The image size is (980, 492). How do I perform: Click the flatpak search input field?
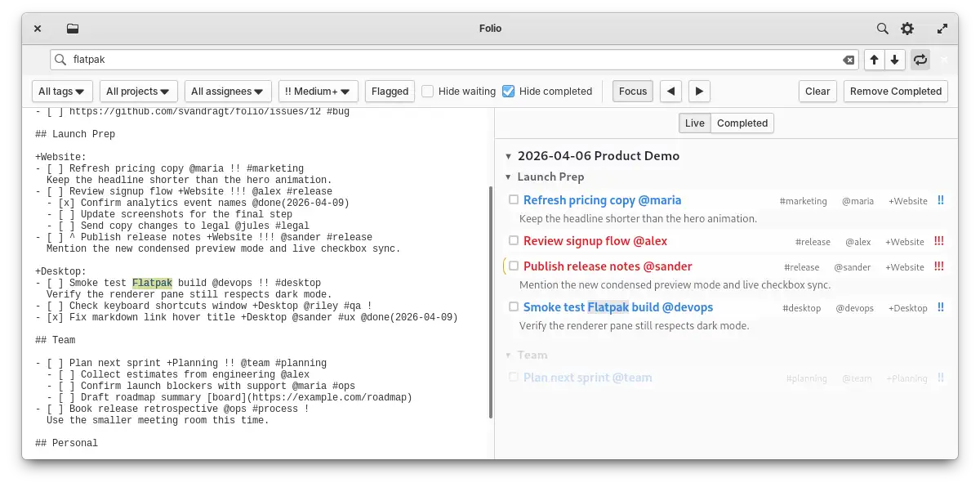pos(453,60)
